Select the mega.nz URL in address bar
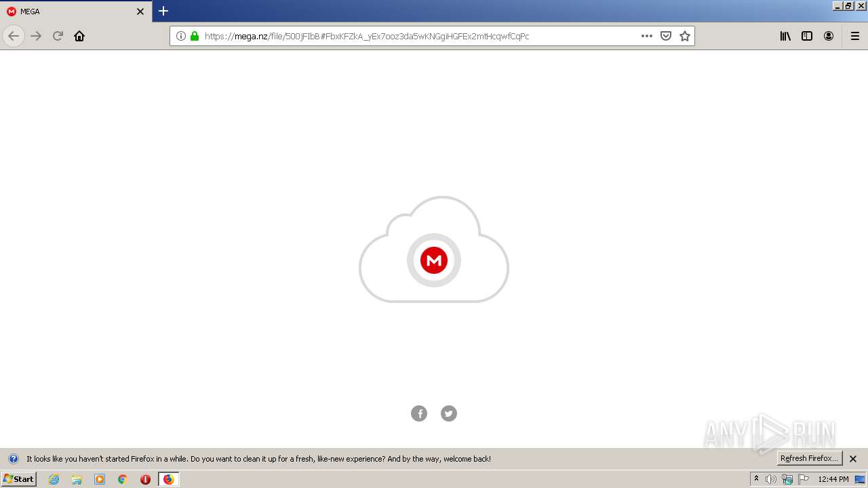868x488 pixels. [x=367, y=36]
